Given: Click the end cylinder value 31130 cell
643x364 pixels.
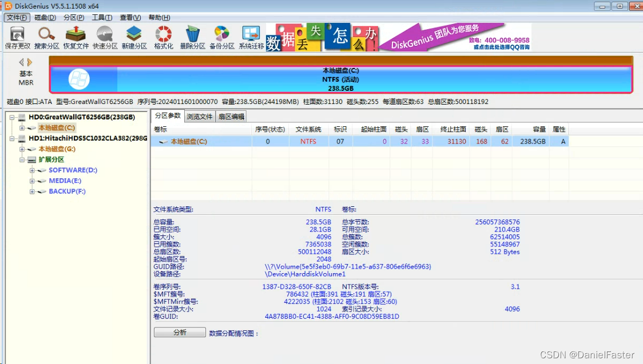Looking at the screenshot, I should click(x=453, y=142).
